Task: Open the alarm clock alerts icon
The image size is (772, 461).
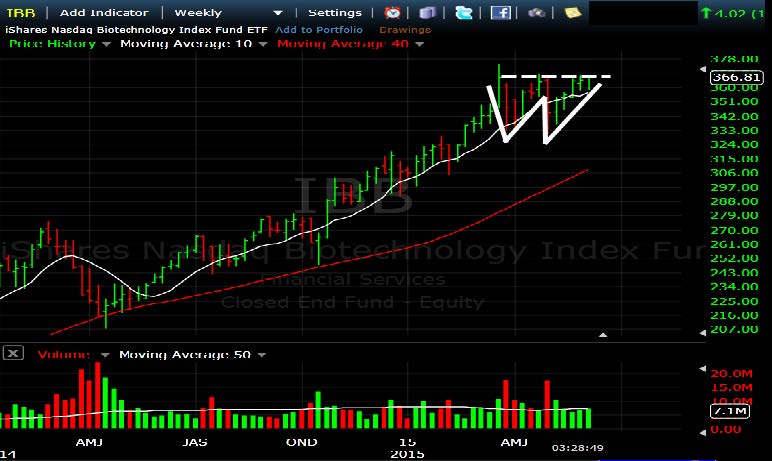Action: tap(392, 12)
